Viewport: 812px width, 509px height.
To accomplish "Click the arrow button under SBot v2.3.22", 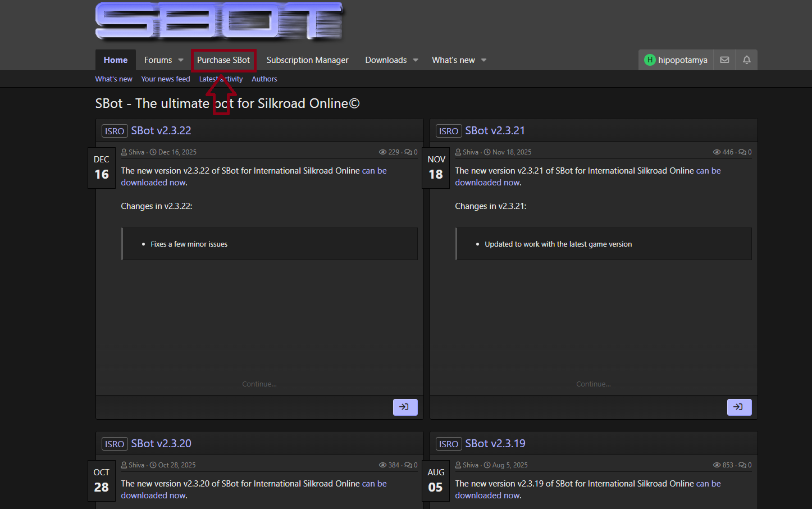I will (x=405, y=407).
